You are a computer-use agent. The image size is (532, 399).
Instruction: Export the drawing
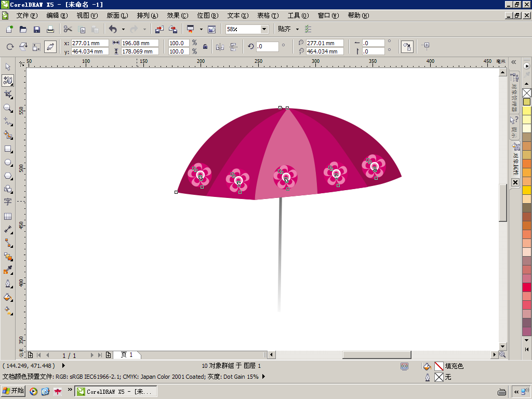pyautogui.click(x=173, y=29)
